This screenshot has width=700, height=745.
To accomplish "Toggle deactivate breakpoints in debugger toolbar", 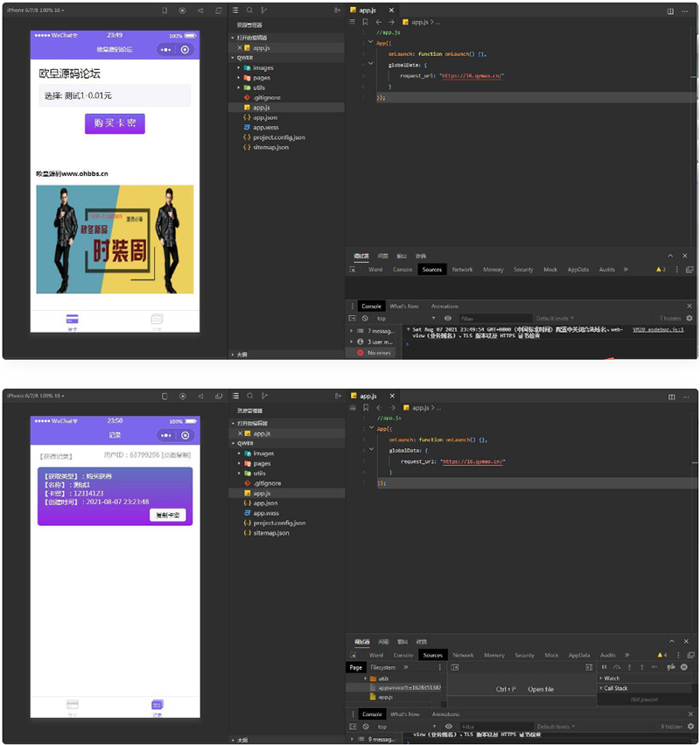I will (671, 667).
